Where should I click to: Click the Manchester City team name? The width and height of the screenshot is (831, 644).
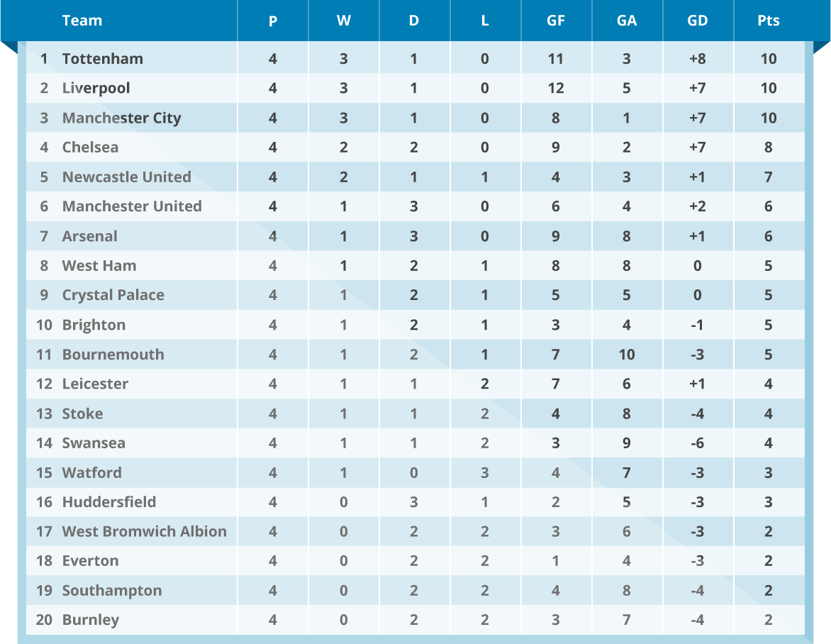click(121, 118)
